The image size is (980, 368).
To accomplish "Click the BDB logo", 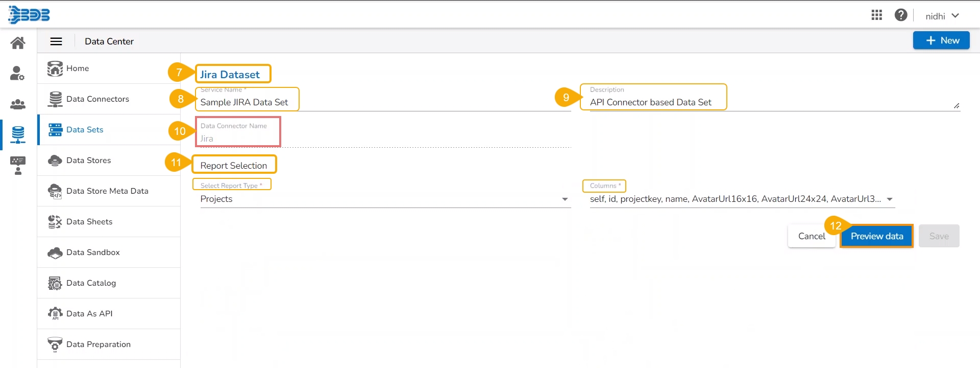I will click(29, 15).
